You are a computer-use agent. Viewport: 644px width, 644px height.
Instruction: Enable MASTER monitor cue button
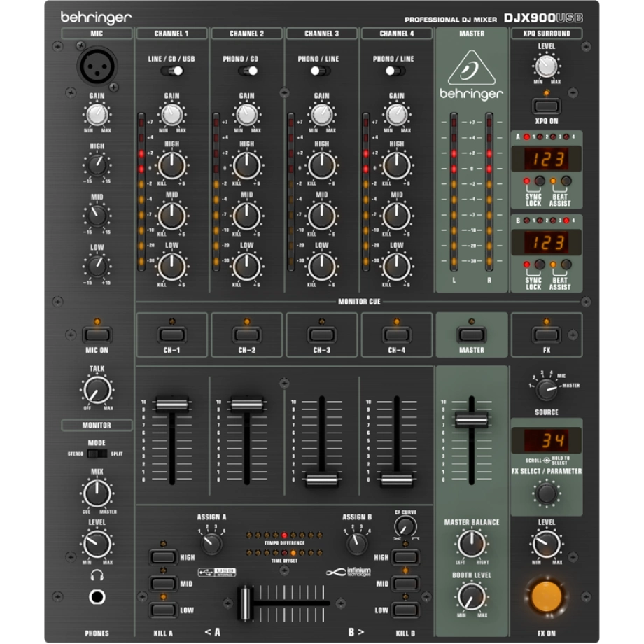[472, 335]
